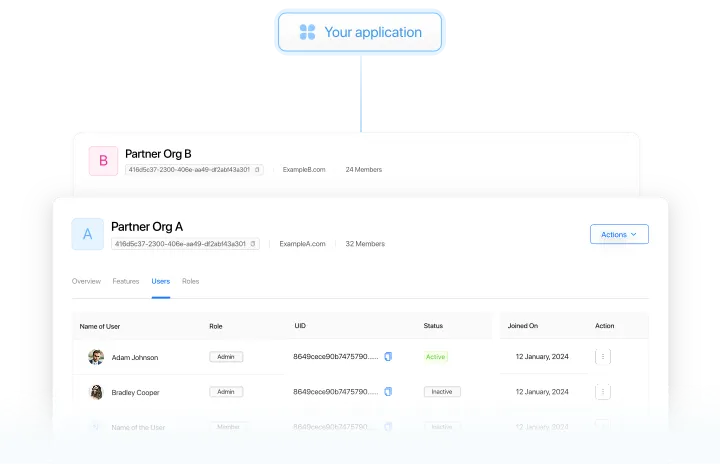The width and height of the screenshot is (720, 464).
Task: Click the UID column header
Action: pos(300,326)
